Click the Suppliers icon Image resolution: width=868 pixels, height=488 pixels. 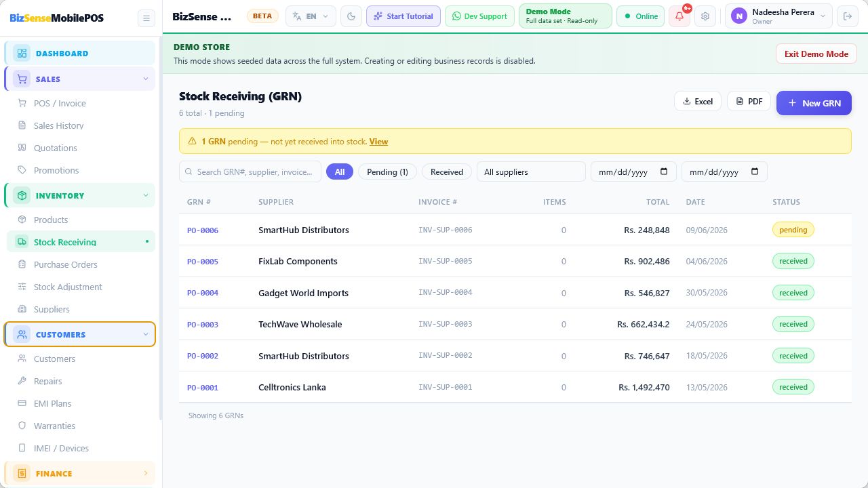point(22,310)
